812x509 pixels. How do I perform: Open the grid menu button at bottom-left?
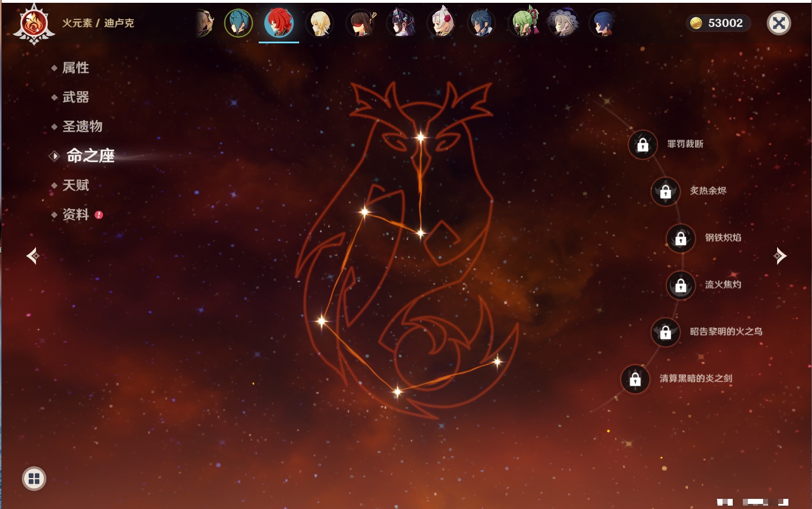(34, 479)
